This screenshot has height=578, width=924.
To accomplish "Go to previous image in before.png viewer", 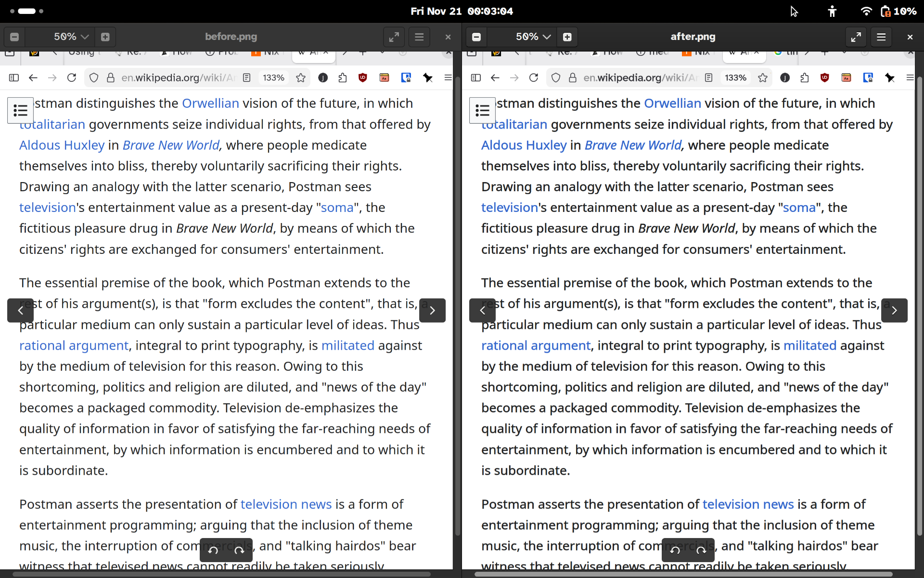I will tap(20, 310).
